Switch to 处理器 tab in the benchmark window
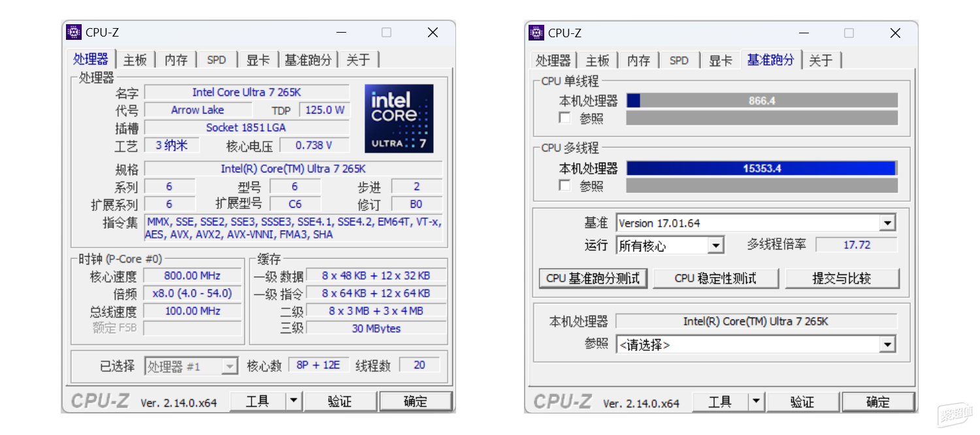 [x=553, y=61]
